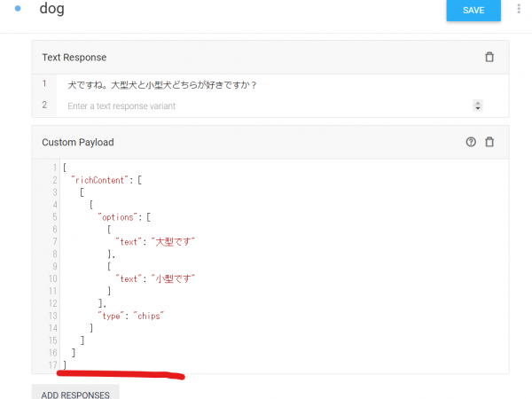Delete the Text Response block
This screenshot has height=399, width=532.
(489, 57)
